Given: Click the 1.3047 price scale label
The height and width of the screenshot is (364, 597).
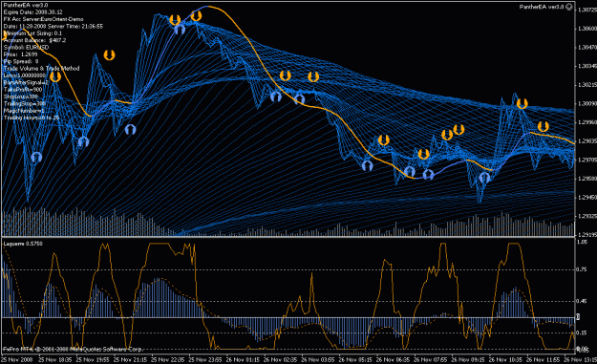Looking at the screenshot, I should pos(587,47).
